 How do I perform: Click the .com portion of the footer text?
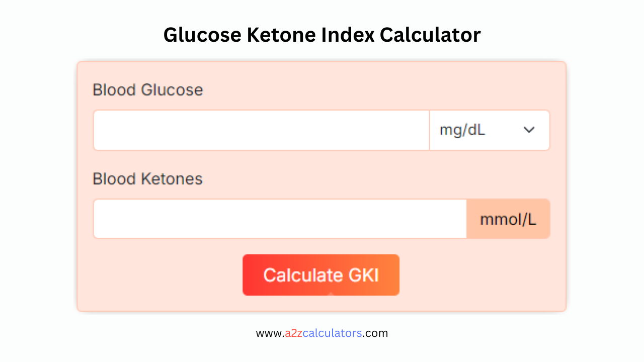pyautogui.click(x=376, y=333)
